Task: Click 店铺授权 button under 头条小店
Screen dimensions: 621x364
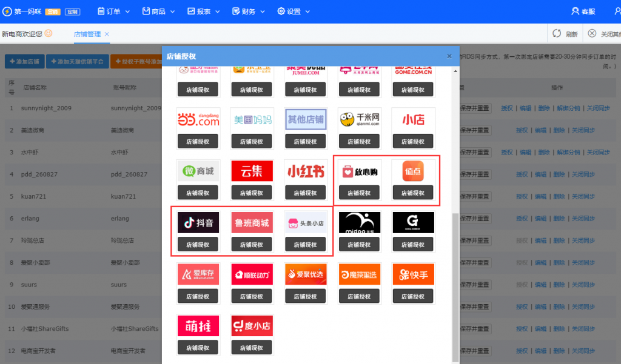Action: click(306, 245)
